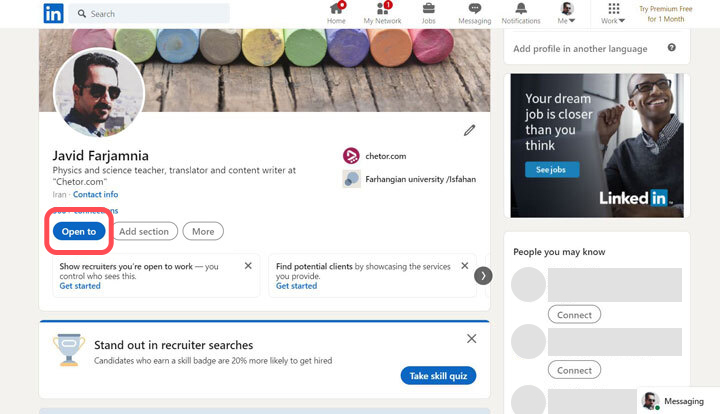
Task: Open the More options button
Action: pos(203,231)
